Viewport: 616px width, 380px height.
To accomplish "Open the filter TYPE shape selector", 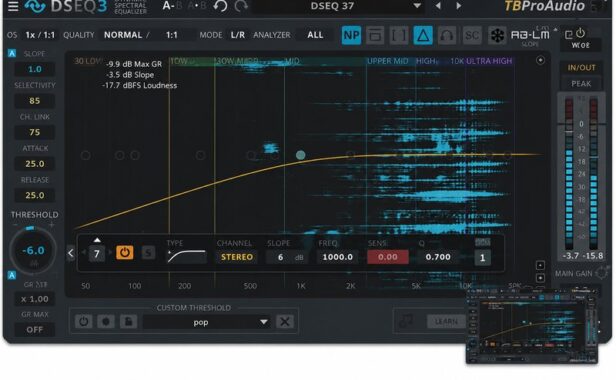I will pyautogui.click(x=187, y=256).
